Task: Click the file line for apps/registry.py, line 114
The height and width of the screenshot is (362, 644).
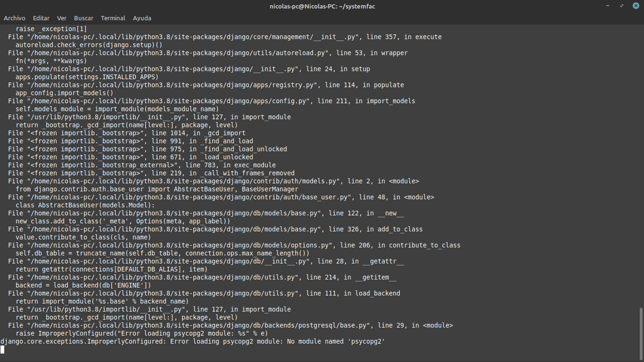Action: (206, 85)
